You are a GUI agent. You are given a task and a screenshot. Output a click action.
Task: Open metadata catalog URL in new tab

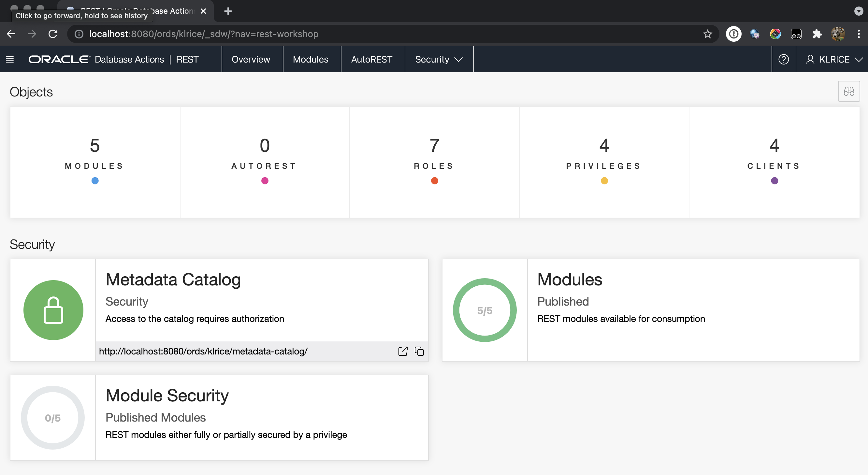(403, 351)
